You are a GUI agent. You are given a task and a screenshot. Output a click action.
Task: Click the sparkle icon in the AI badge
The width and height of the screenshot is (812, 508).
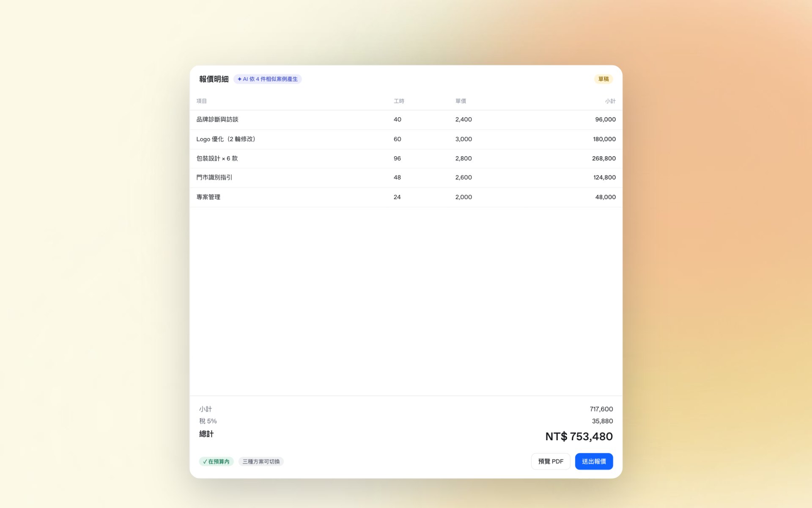click(239, 79)
